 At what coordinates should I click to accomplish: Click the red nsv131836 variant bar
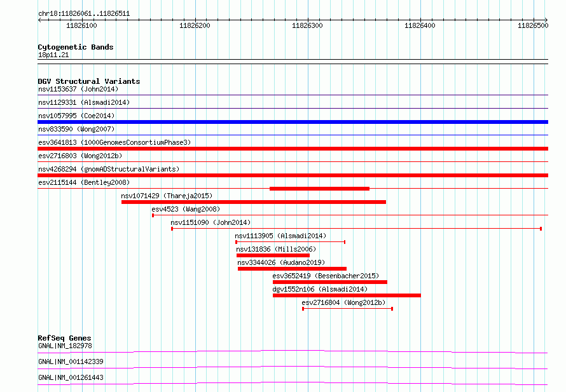point(273,255)
